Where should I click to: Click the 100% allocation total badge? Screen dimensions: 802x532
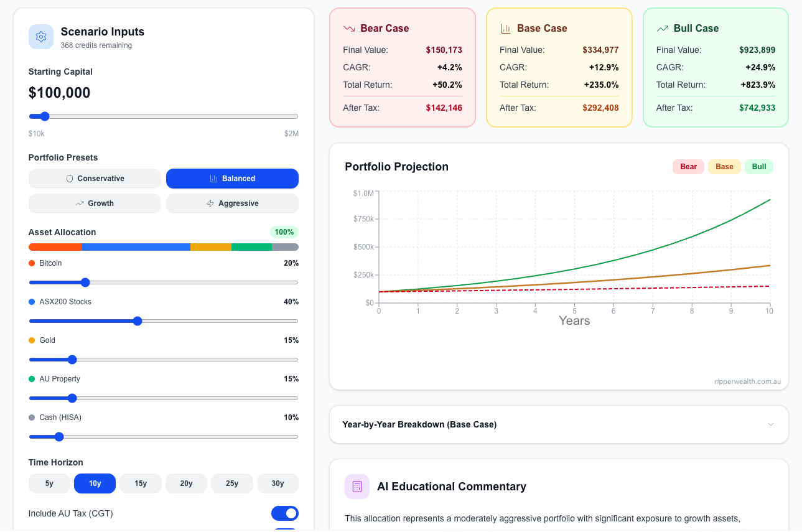pyautogui.click(x=284, y=232)
